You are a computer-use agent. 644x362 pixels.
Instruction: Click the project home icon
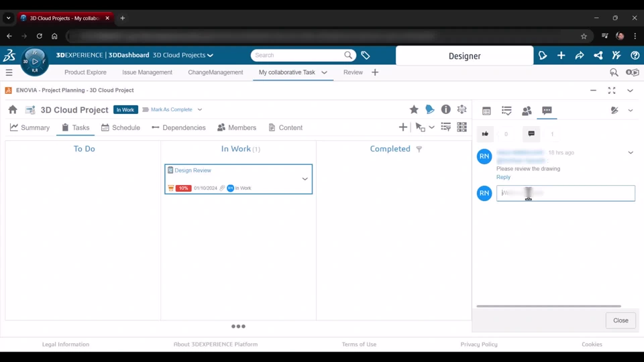tap(13, 110)
